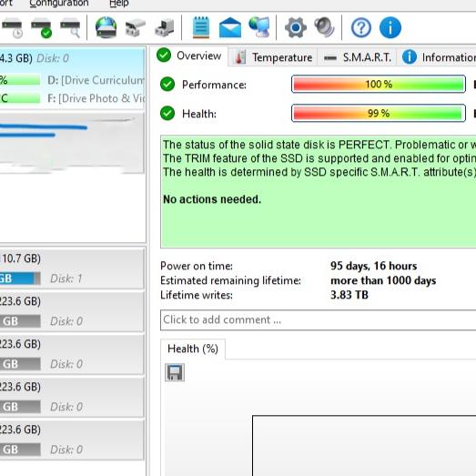The height and width of the screenshot is (476, 476).
Task: Click the blue envelope email icon
Action: [230, 27]
